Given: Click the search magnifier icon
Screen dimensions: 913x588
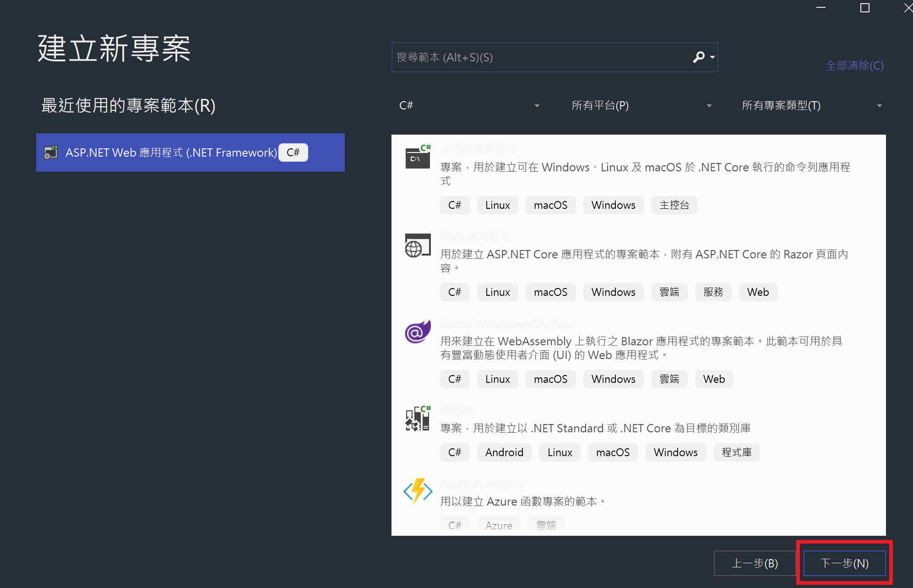Looking at the screenshot, I should click(699, 57).
